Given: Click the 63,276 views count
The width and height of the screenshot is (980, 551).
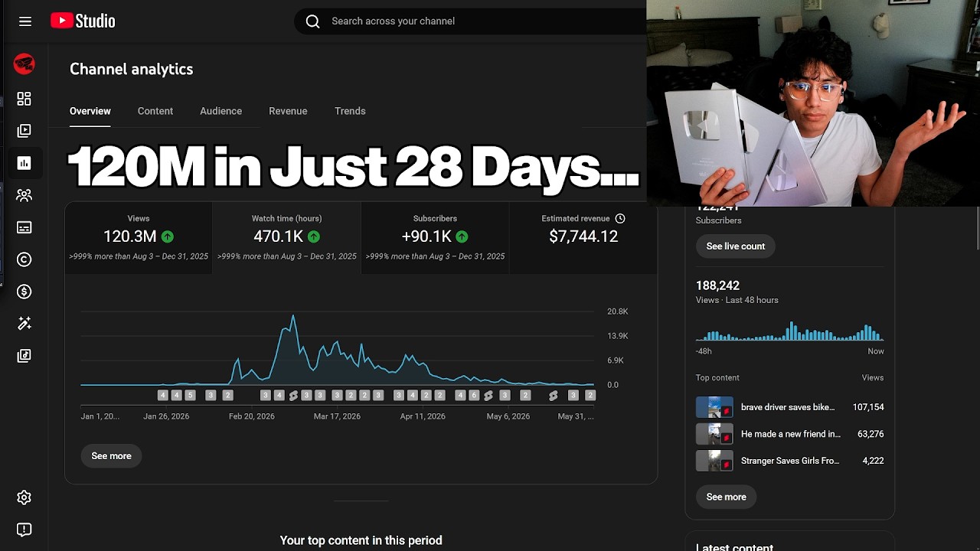Looking at the screenshot, I should (871, 434).
